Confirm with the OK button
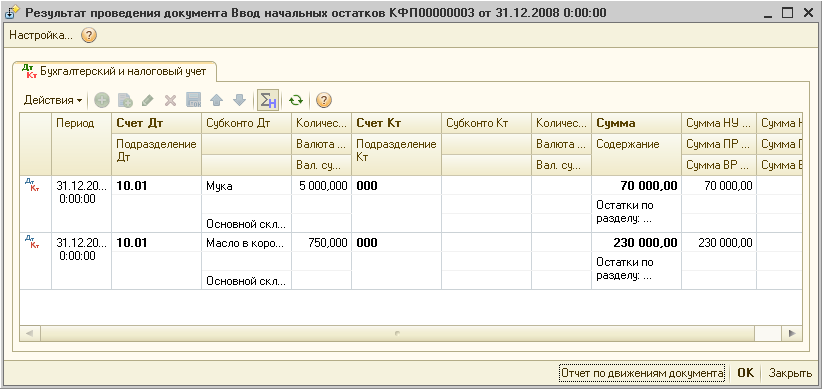 745,373
